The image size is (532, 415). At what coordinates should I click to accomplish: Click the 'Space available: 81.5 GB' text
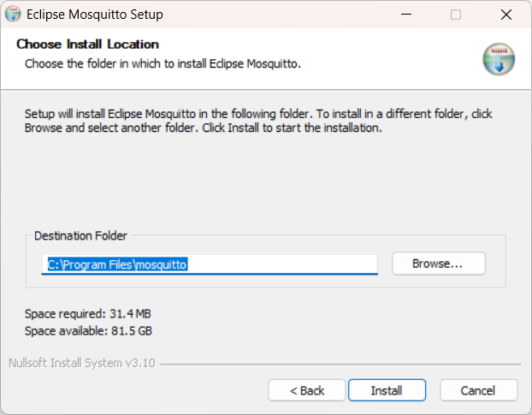point(88,330)
